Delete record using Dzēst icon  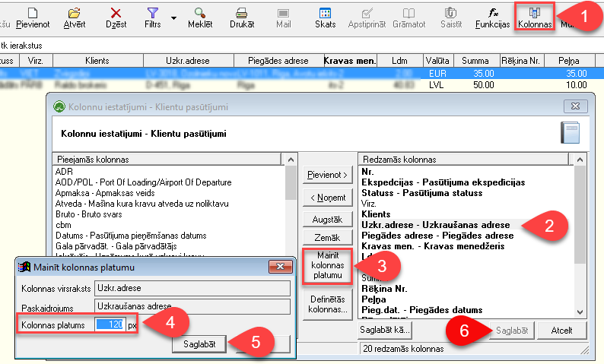tap(116, 13)
